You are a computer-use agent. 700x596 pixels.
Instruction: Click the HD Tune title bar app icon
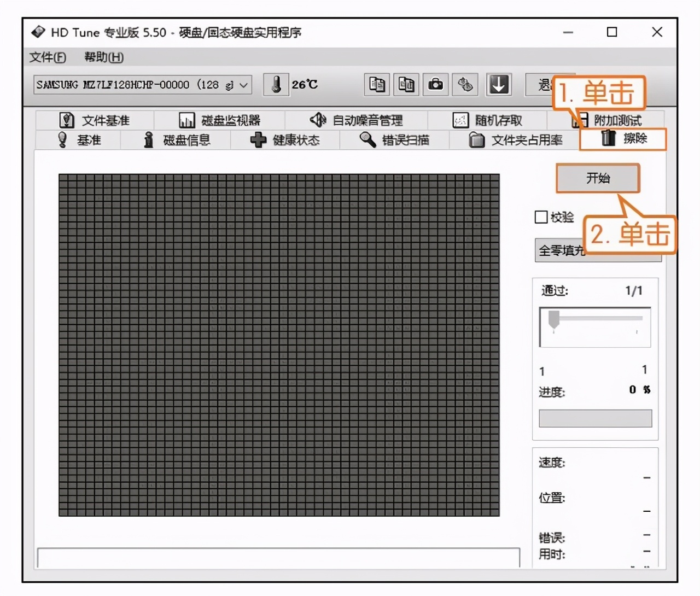[x=38, y=32]
